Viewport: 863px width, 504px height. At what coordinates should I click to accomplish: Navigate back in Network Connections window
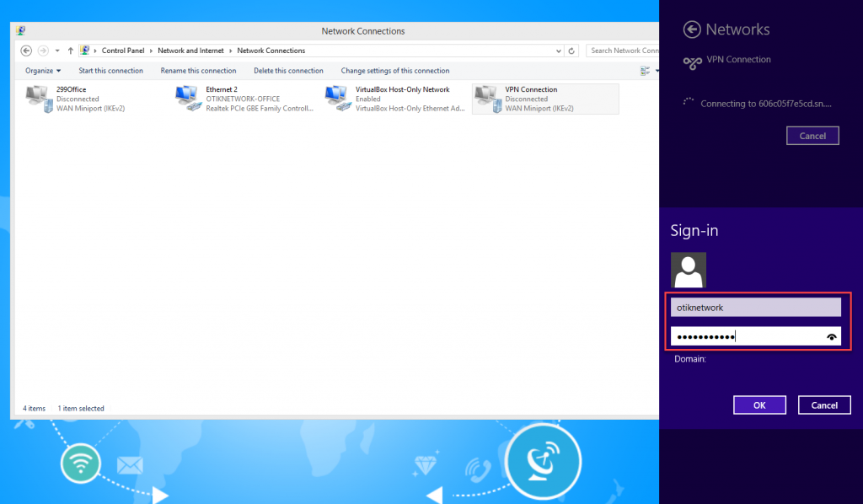(x=26, y=51)
